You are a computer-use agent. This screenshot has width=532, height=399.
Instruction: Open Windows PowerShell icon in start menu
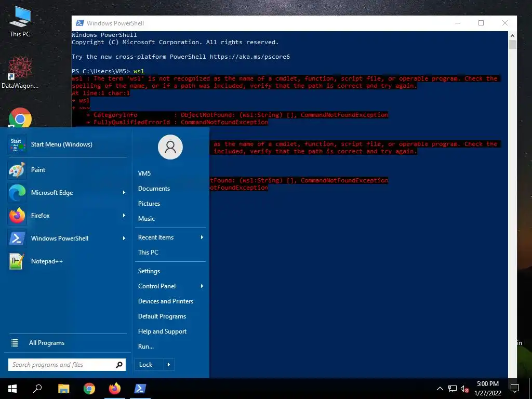tap(17, 238)
